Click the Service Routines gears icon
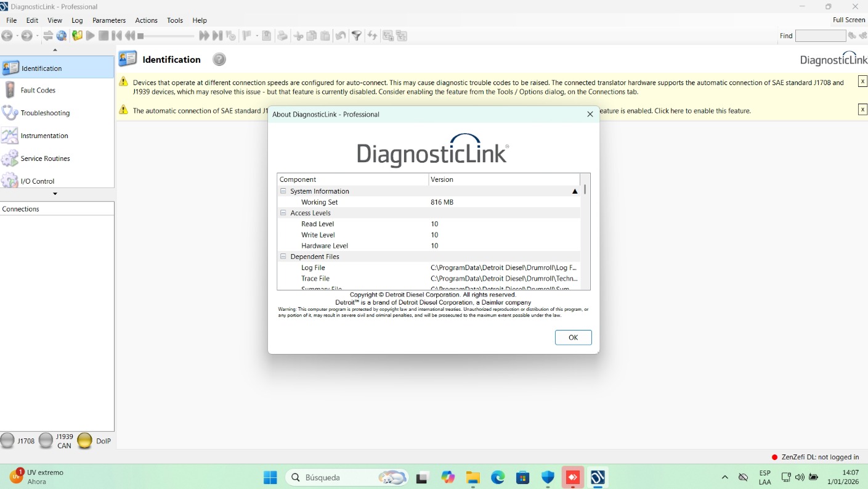This screenshot has height=489, width=868. tap(10, 158)
